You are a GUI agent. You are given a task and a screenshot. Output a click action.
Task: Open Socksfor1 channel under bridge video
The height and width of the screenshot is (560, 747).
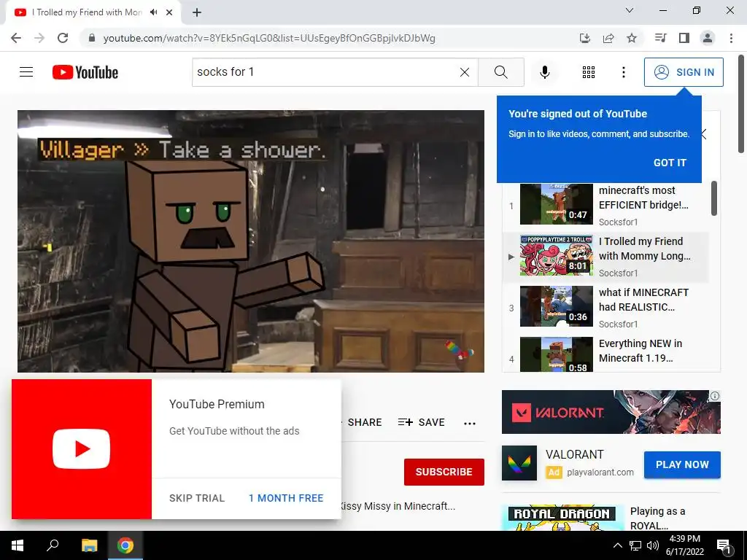(618, 222)
